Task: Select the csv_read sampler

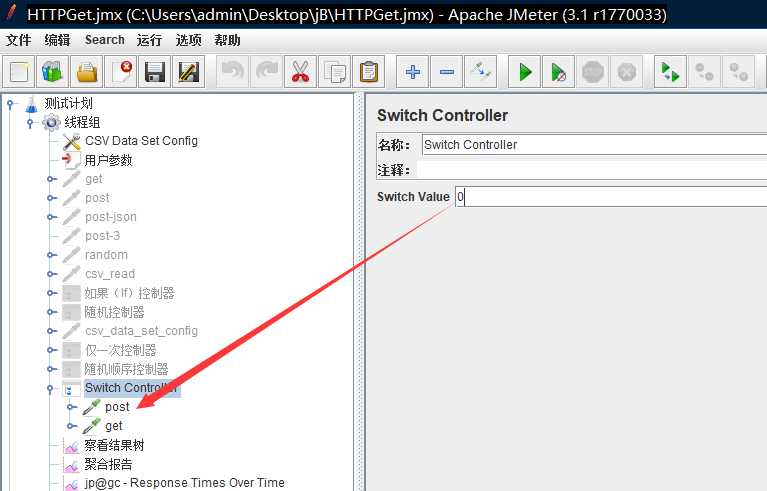Action: [x=110, y=274]
